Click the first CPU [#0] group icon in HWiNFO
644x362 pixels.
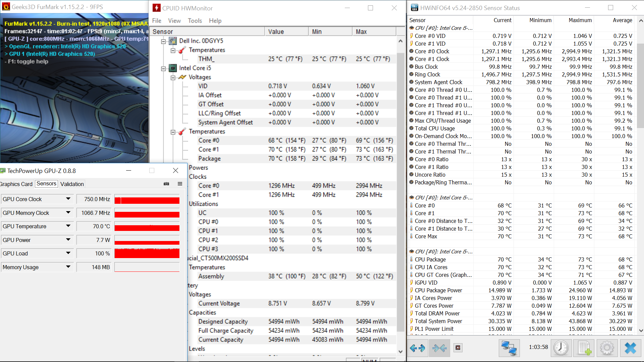click(412, 28)
